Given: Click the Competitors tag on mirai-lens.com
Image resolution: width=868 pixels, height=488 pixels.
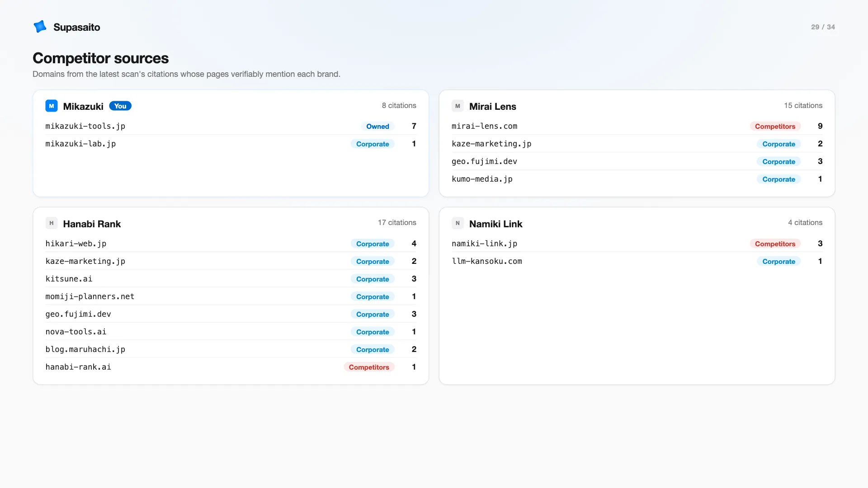Looking at the screenshot, I should click(x=775, y=127).
